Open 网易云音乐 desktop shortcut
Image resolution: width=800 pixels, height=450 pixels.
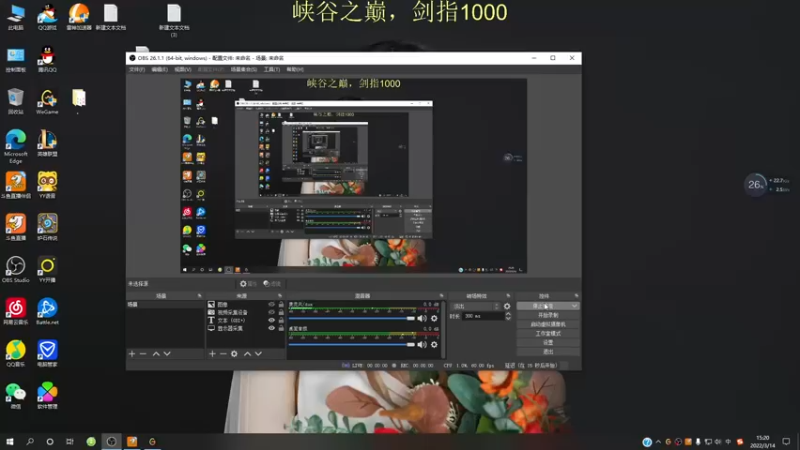(x=16, y=312)
